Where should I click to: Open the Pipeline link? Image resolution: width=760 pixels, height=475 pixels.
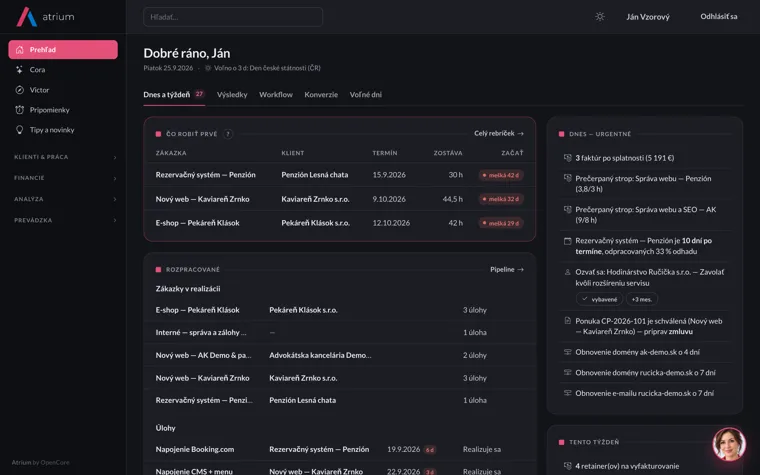coord(507,269)
